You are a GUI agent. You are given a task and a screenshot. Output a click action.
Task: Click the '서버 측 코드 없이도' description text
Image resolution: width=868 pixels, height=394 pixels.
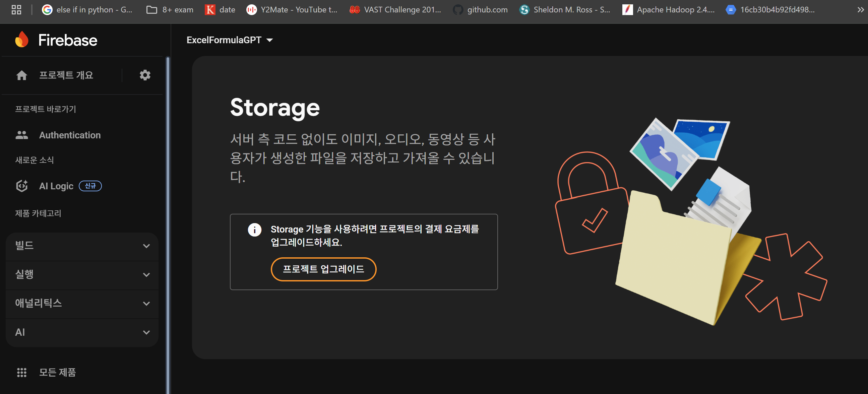[x=363, y=158]
